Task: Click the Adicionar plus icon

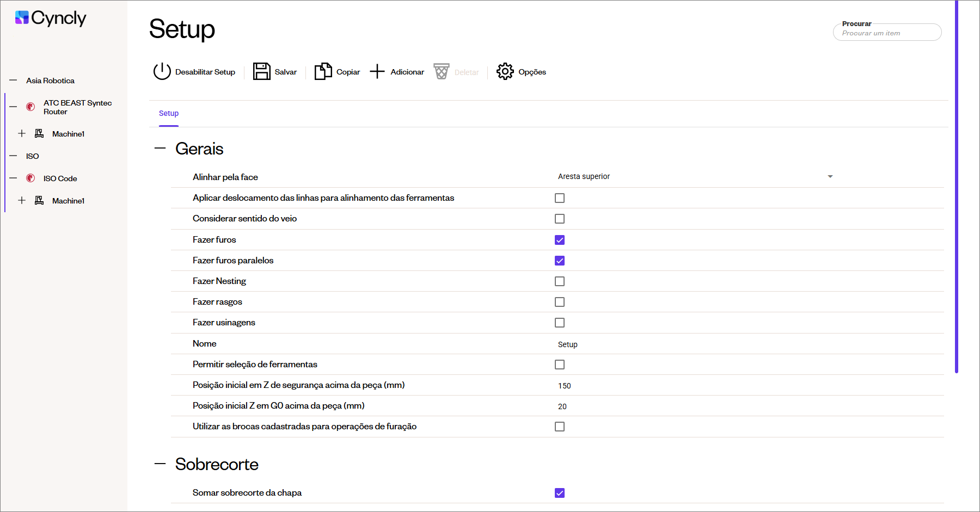Action: click(377, 71)
